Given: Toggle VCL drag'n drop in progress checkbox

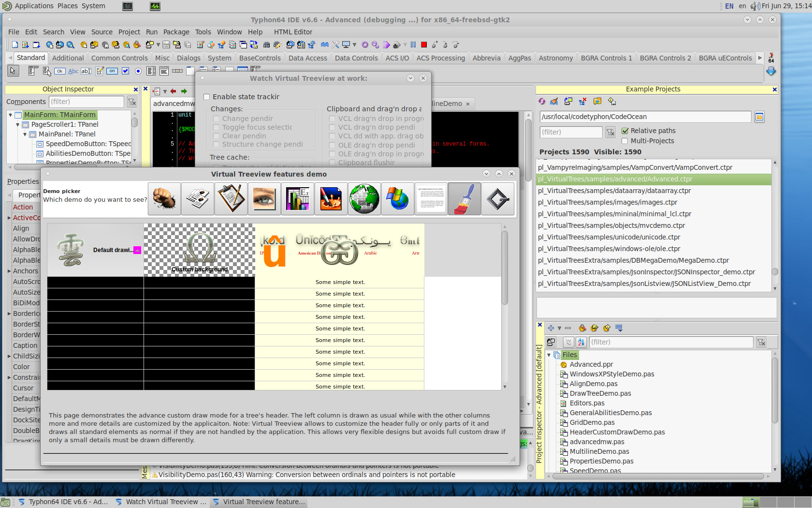Looking at the screenshot, I should pos(333,119).
